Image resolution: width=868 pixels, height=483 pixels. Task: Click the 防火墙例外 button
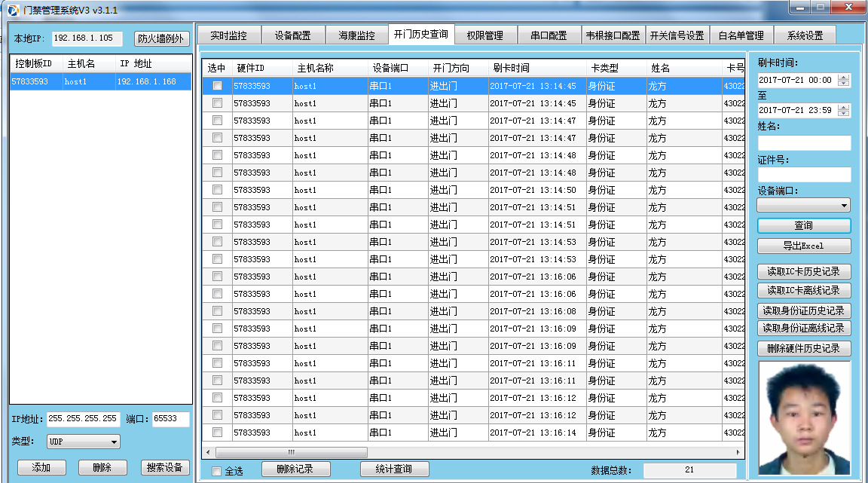(160, 38)
